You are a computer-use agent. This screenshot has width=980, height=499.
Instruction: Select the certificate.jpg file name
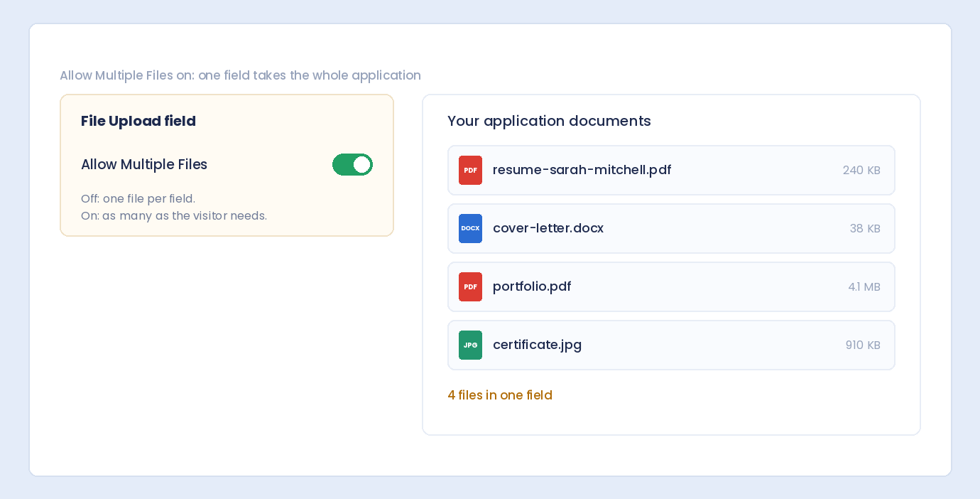pyautogui.click(x=537, y=345)
